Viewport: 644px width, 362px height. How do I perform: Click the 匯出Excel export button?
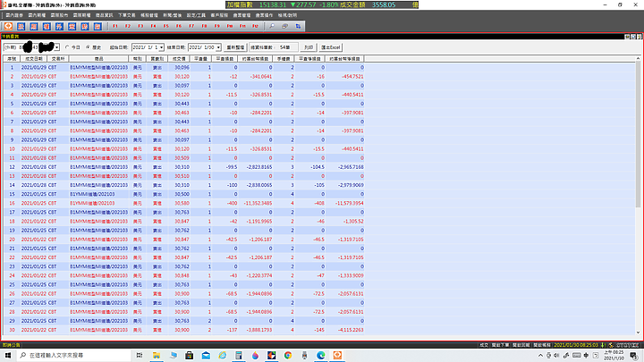click(331, 47)
